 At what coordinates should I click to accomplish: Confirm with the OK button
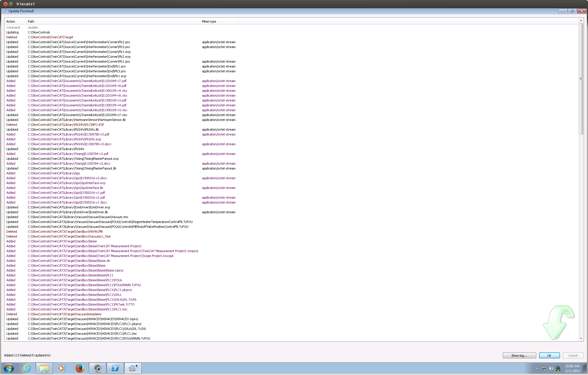pos(549,356)
